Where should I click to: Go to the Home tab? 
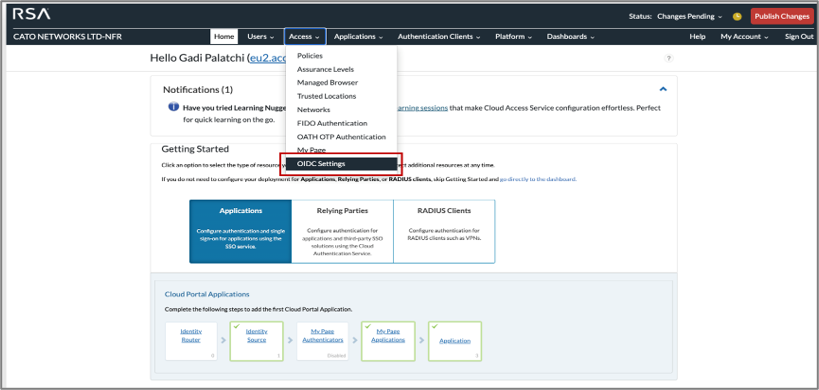click(x=224, y=37)
